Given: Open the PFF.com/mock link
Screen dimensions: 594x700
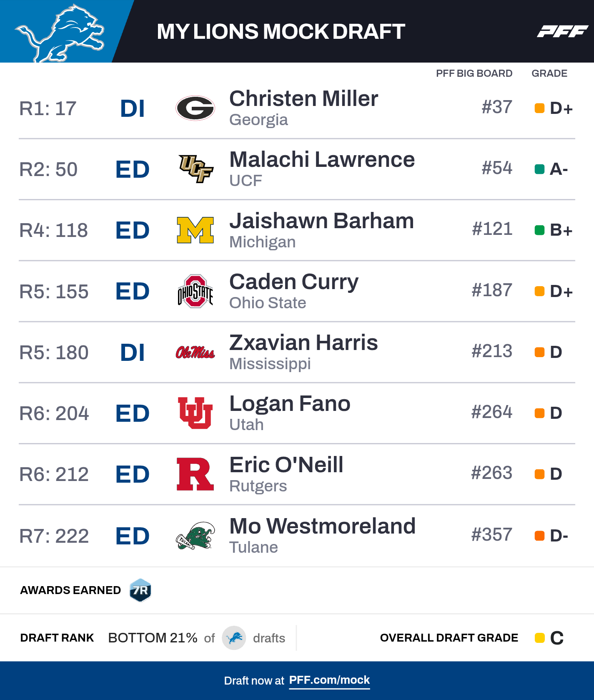Looking at the screenshot, I should pyautogui.click(x=329, y=680).
